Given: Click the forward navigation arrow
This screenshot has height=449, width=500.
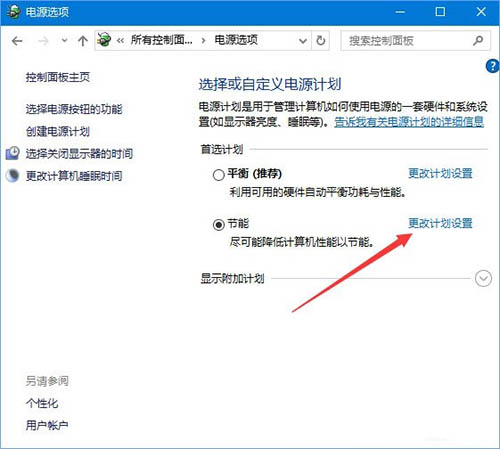Looking at the screenshot, I should coord(43,41).
